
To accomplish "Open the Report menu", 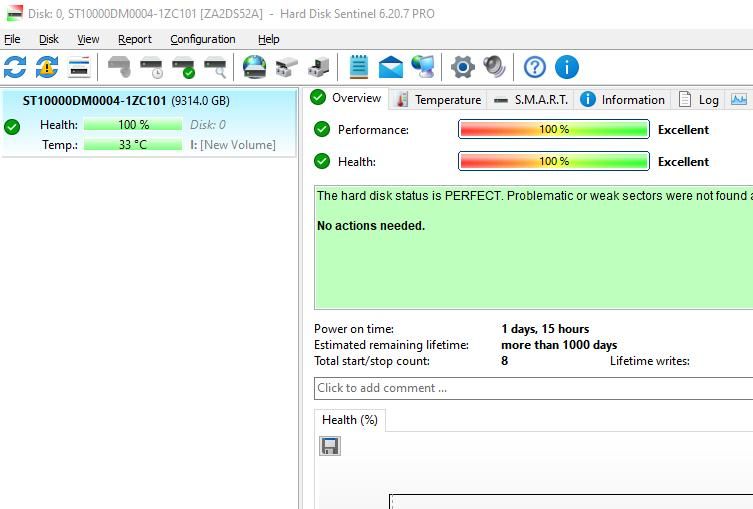I will (135, 39).
